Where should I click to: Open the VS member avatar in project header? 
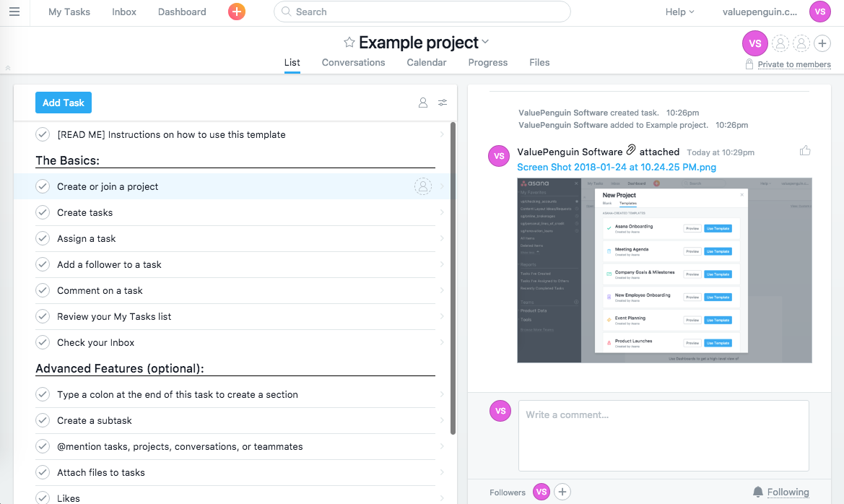[x=755, y=43]
